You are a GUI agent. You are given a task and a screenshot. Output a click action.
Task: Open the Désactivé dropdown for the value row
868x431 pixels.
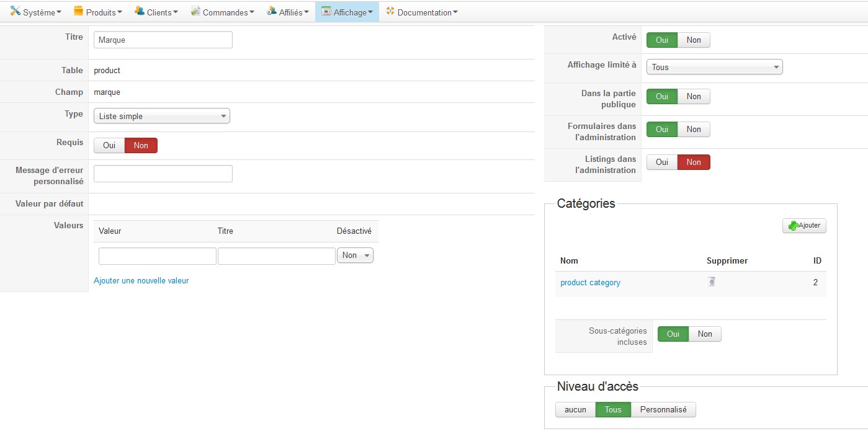[355, 255]
